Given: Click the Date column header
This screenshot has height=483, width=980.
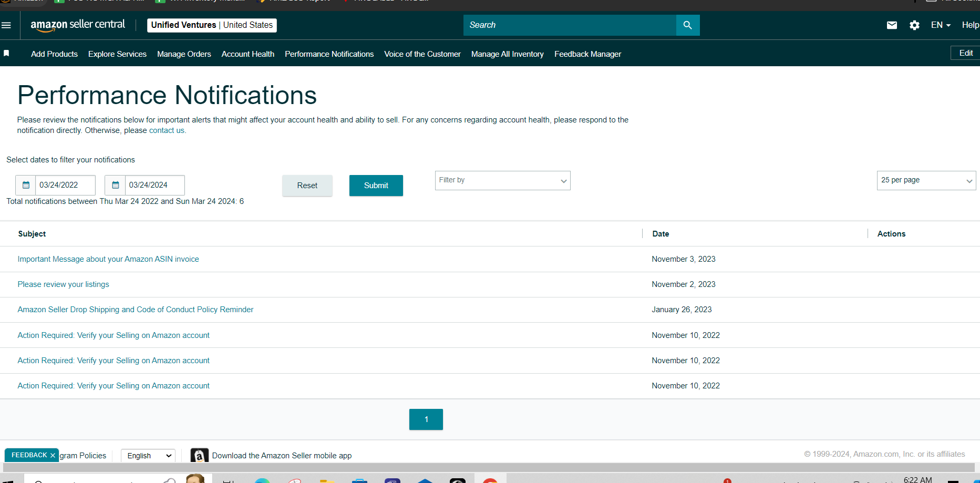Looking at the screenshot, I should point(661,234).
